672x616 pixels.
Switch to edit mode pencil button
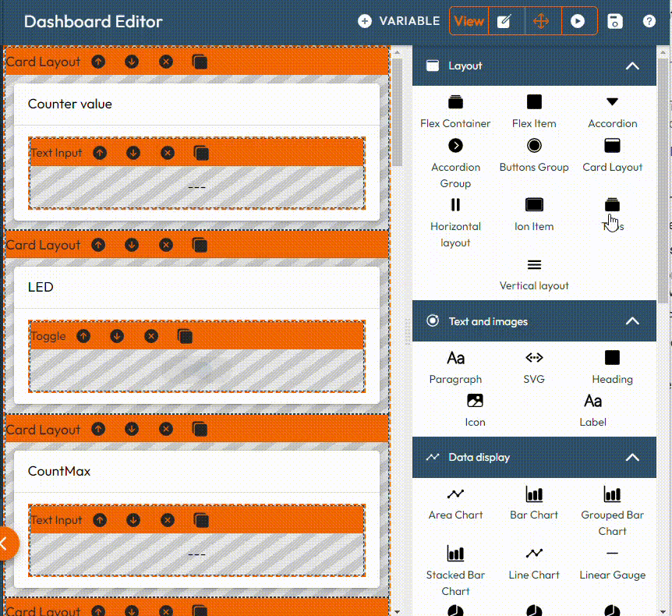(504, 21)
